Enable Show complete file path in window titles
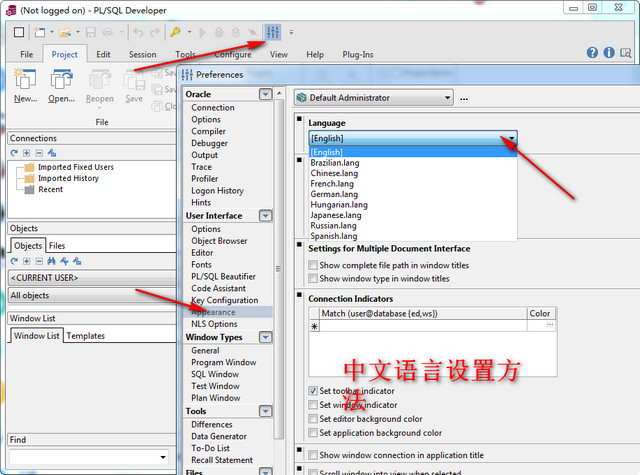Screen dimensions: 640x475 click(313, 265)
